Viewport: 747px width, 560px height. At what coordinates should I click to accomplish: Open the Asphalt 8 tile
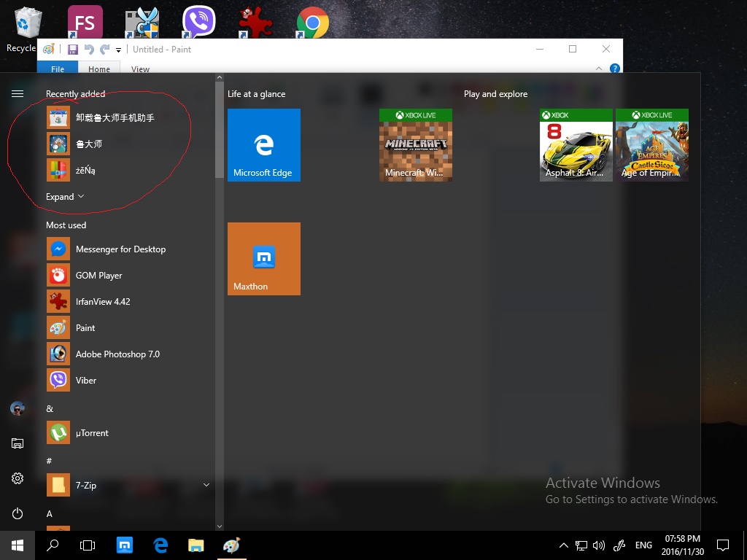576,145
